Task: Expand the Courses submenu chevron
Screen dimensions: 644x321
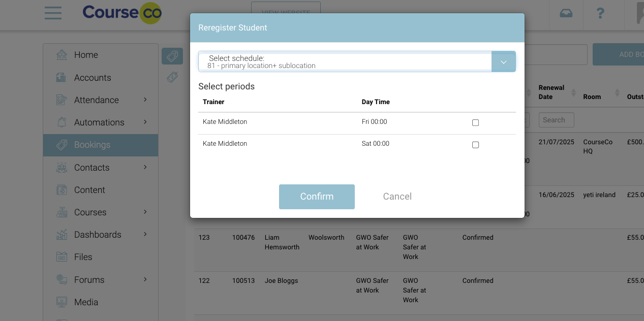Action: (x=145, y=212)
